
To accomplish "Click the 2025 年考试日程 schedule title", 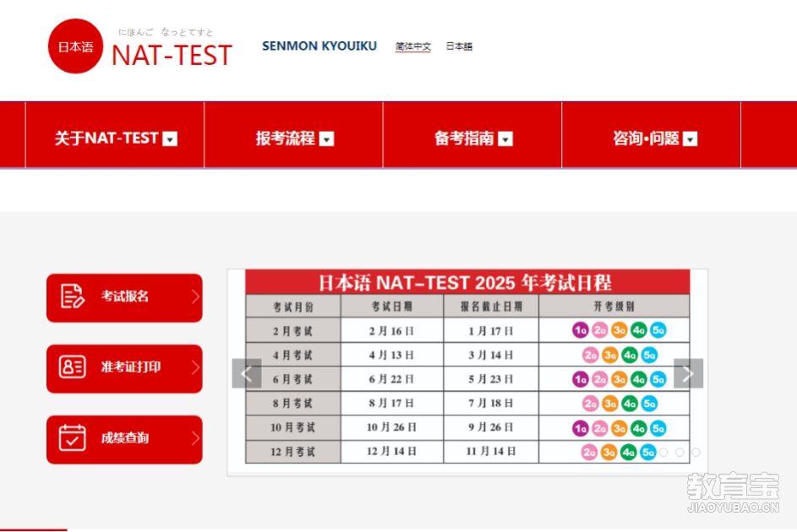I will 465,283.
